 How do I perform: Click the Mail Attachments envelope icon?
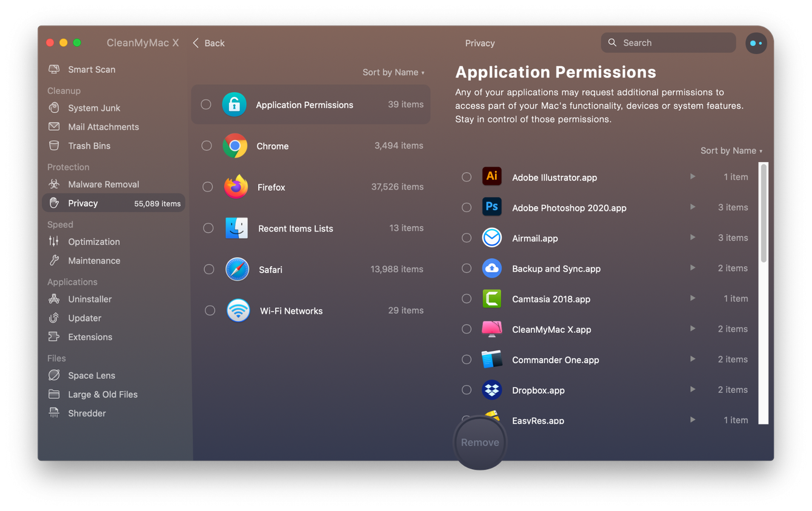coord(54,127)
